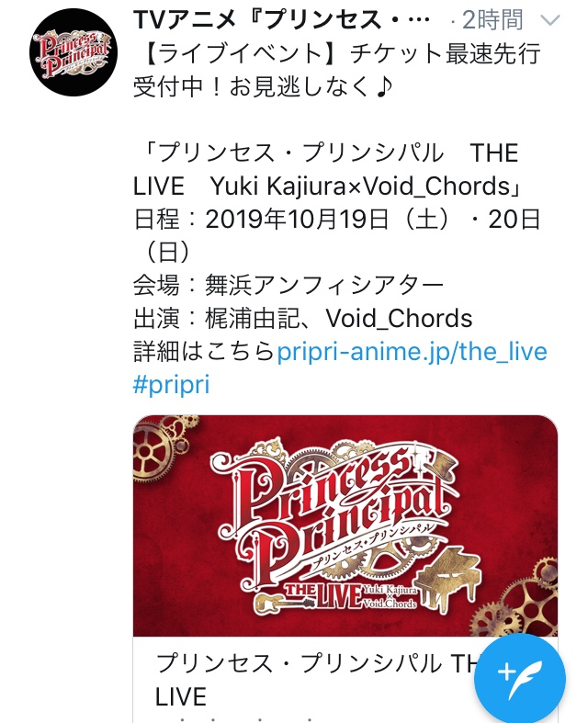Tap the 2時間 timestamp

pos(492,20)
